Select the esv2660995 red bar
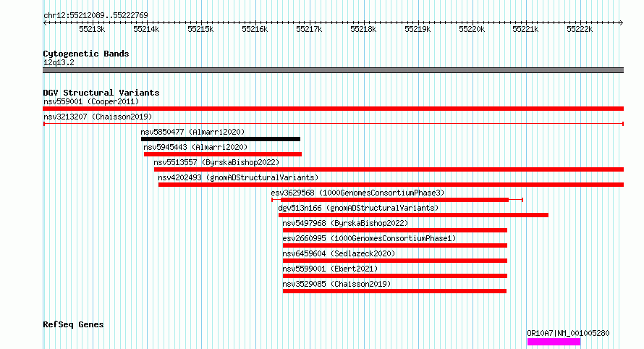The height and width of the screenshot is (349, 644). 394,245
